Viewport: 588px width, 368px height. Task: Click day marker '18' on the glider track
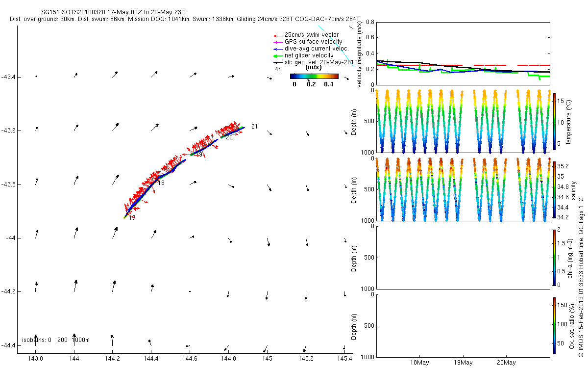pyautogui.click(x=161, y=183)
